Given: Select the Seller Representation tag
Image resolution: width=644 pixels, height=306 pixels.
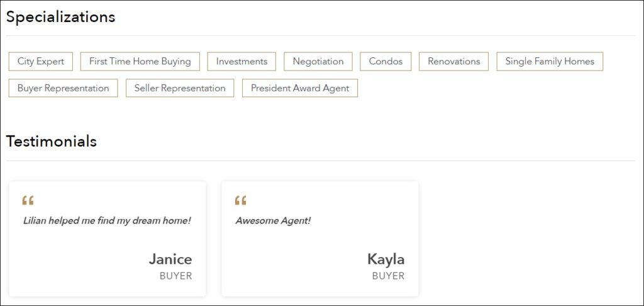Looking at the screenshot, I should (180, 88).
